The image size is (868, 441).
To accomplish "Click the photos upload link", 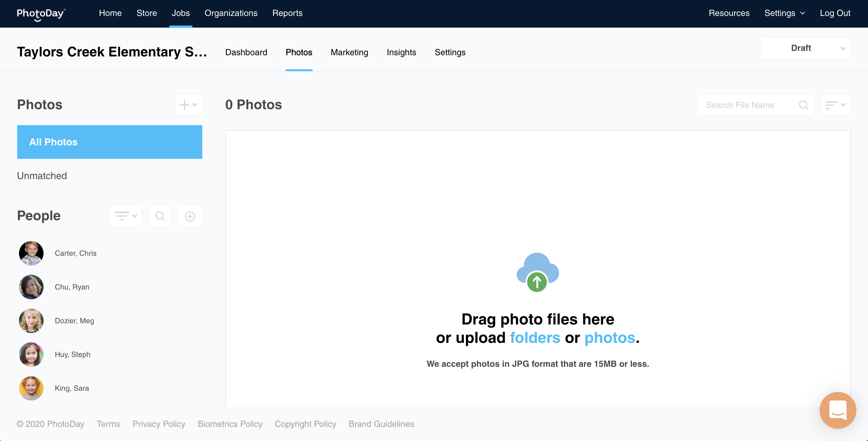I will pos(610,337).
